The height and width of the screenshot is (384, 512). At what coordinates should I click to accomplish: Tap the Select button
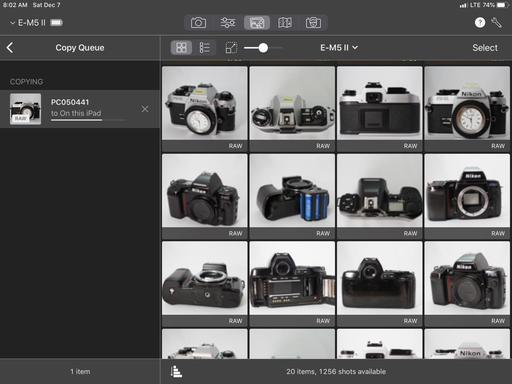coord(485,48)
